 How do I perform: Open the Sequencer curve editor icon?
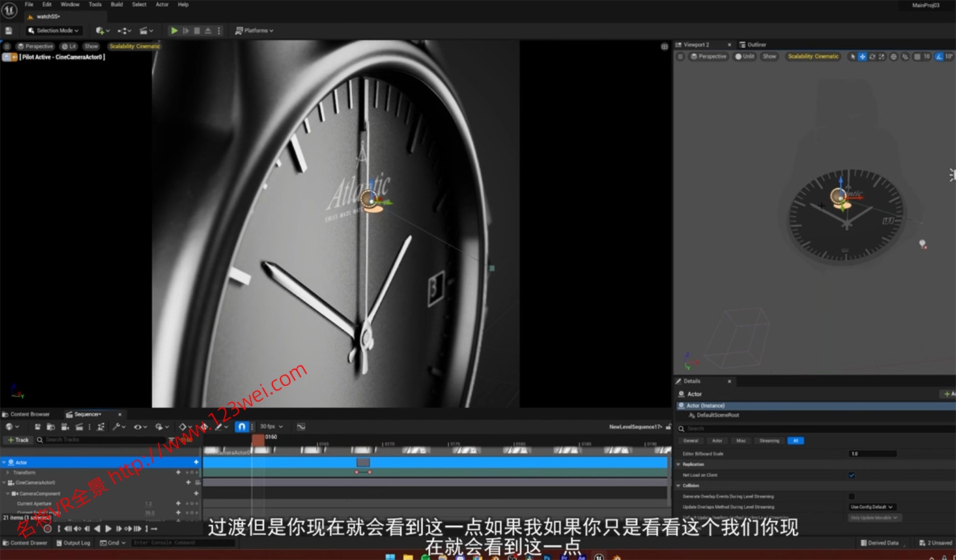coord(301,426)
